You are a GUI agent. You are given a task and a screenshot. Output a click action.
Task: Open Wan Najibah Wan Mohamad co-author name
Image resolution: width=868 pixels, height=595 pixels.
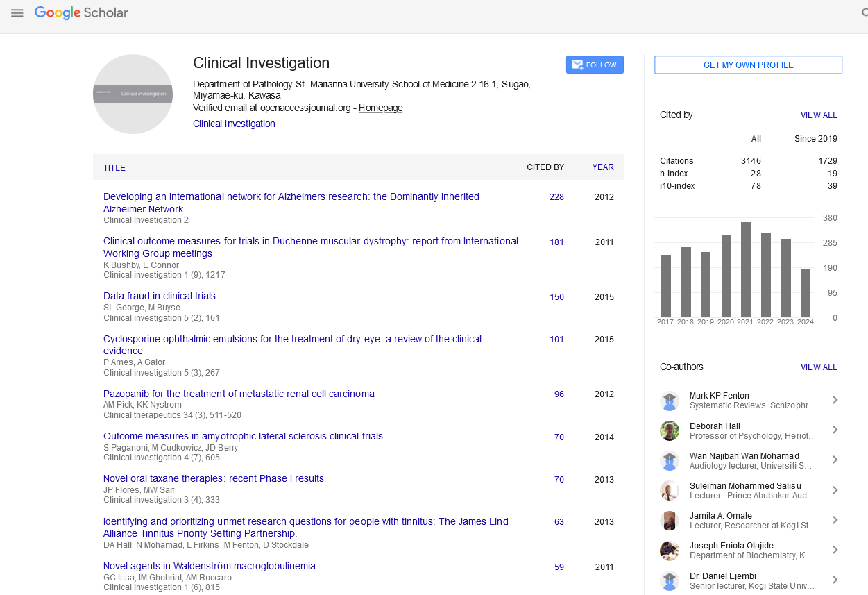(744, 456)
